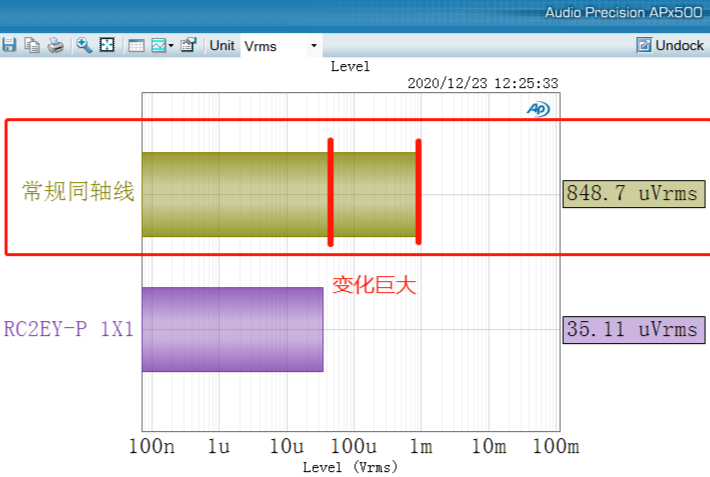Click the 10u axis tick label
This screenshot has width=710, height=477.
287,446
